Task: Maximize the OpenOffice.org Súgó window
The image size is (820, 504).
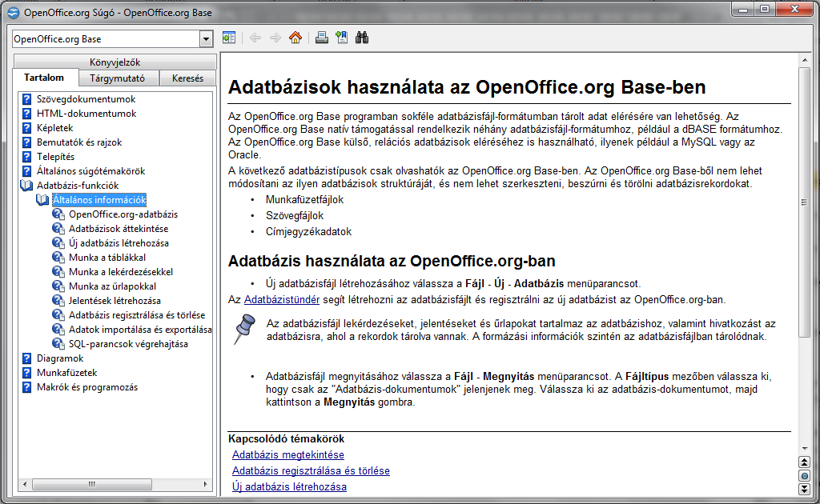Action: [765, 10]
